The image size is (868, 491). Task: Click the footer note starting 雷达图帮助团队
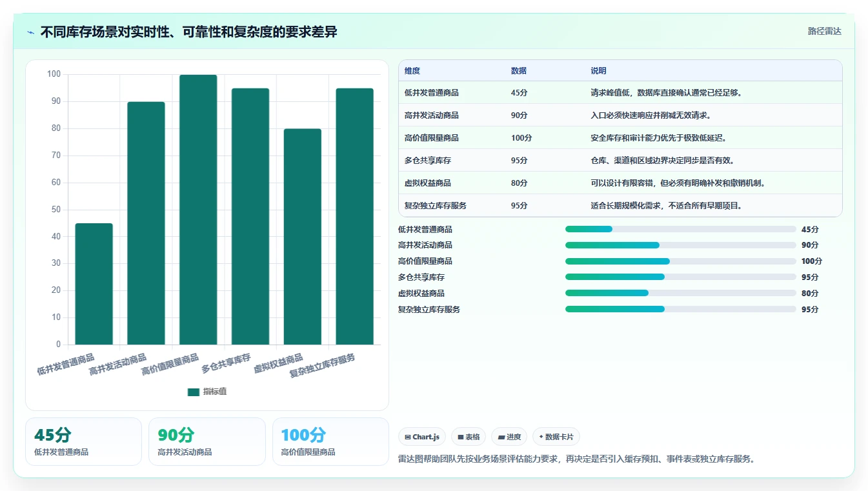577,459
